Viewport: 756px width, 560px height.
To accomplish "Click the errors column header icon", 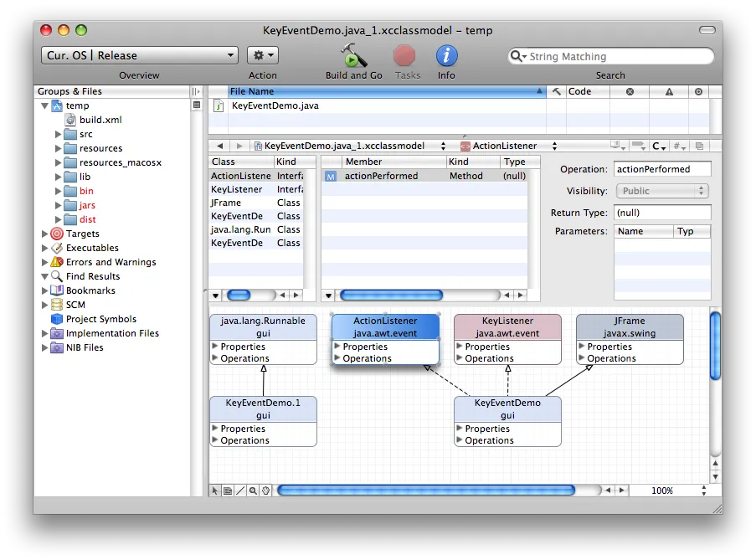I will click(630, 91).
